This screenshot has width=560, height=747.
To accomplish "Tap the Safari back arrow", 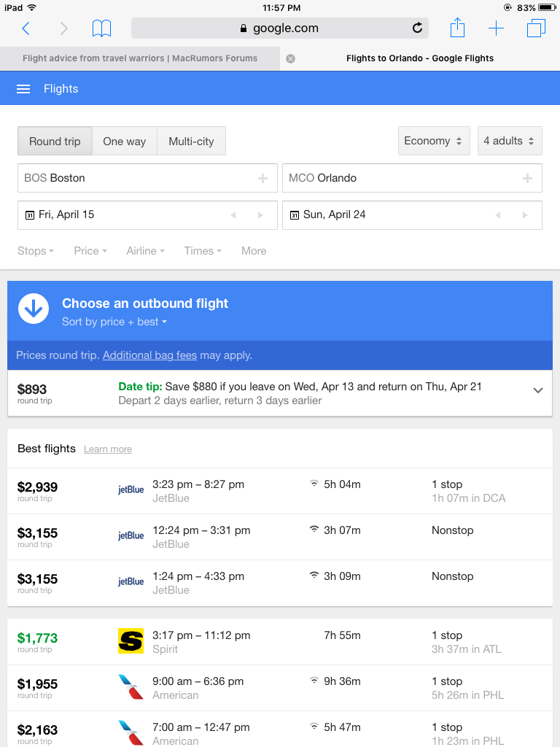I will pyautogui.click(x=26, y=28).
